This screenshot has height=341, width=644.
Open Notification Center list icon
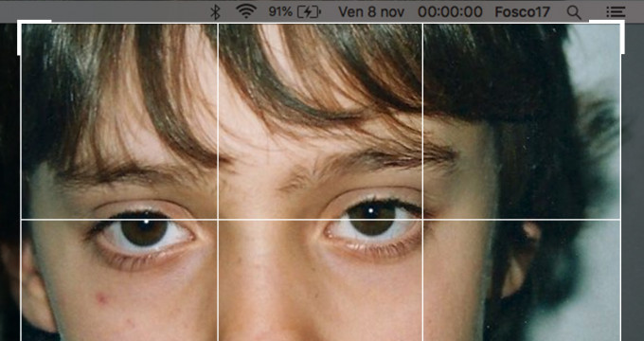(616, 12)
